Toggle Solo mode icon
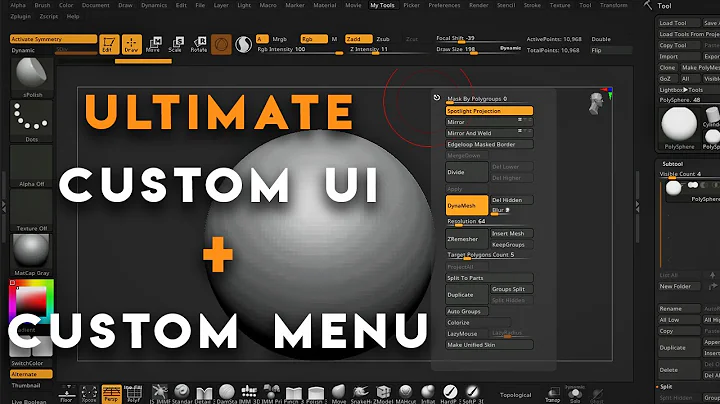 pyautogui.click(x=575, y=395)
